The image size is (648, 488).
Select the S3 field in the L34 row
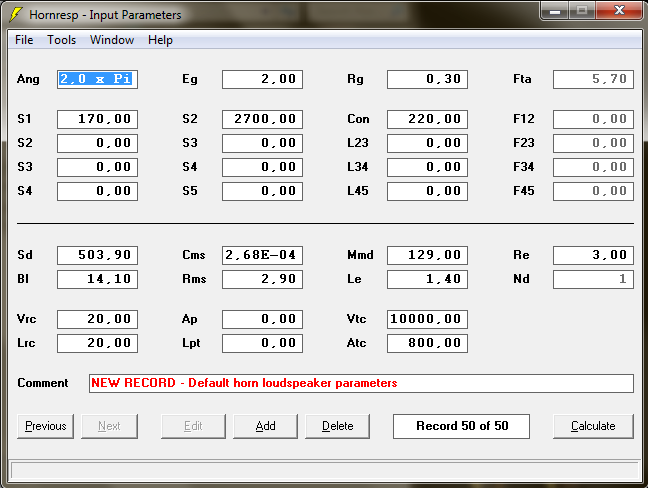[97, 167]
